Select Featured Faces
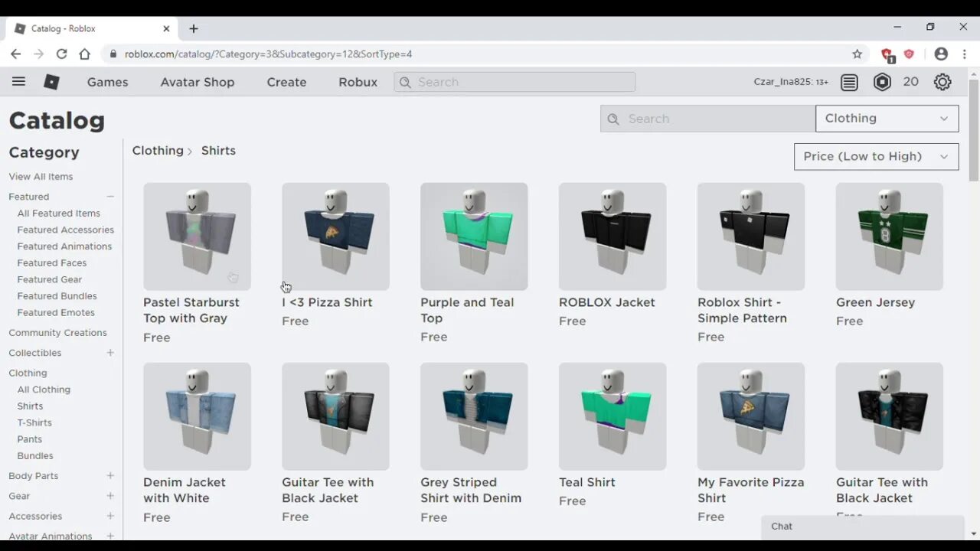The height and width of the screenshot is (551, 980). (x=52, y=263)
